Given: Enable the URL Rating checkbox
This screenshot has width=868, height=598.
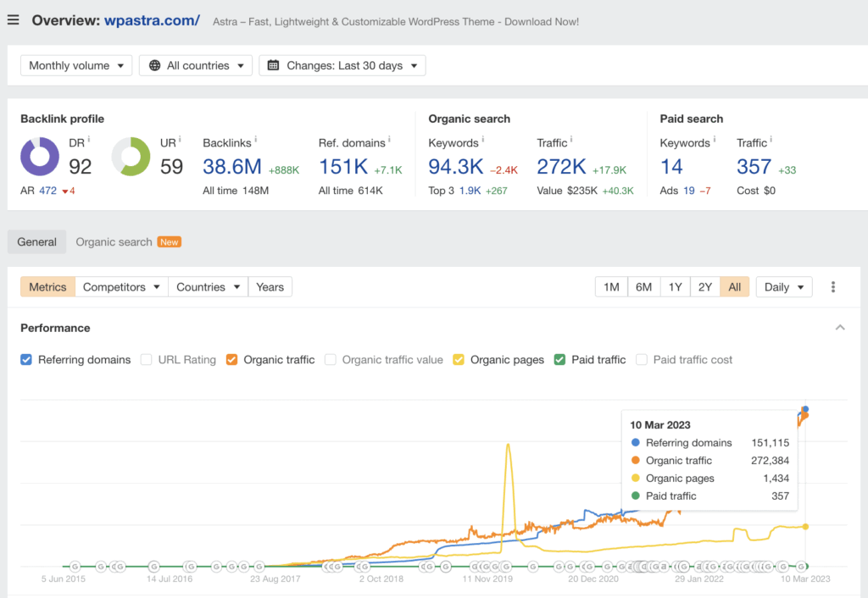Looking at the screenshot, I should point(147,360).
